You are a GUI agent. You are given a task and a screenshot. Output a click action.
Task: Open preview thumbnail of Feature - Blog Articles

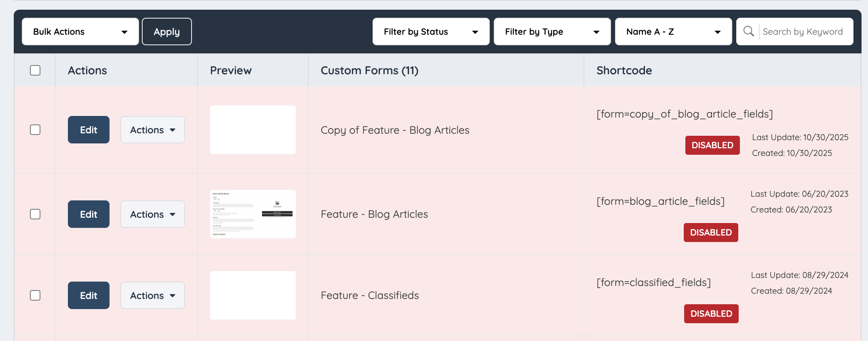(253, 214)
